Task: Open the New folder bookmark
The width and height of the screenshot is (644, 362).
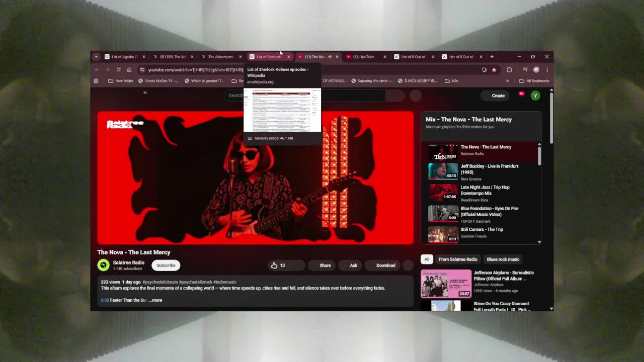Action: (x=121, y=81)
